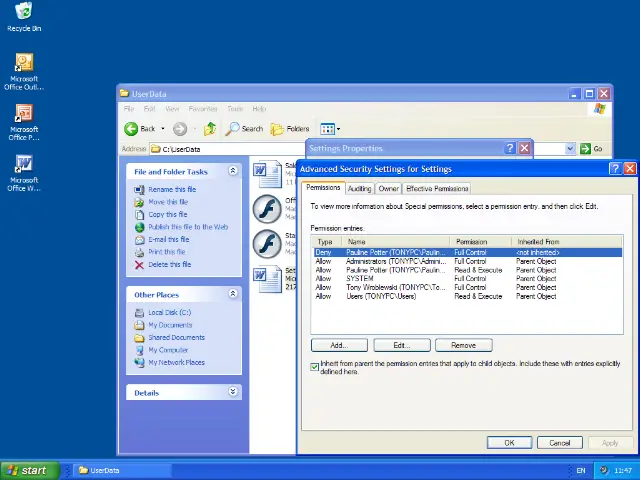Collapse the File and Folder Tasks panel
The image size is (640, 480).
[233, 171]
